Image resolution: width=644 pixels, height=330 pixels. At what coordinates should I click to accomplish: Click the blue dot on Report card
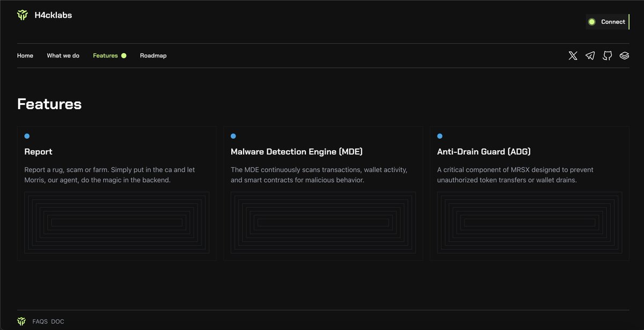27,136
